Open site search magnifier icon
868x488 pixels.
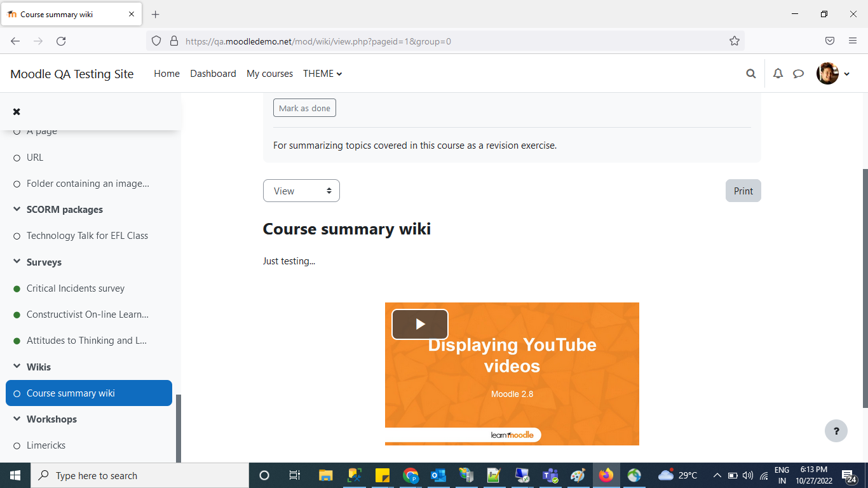751,74
